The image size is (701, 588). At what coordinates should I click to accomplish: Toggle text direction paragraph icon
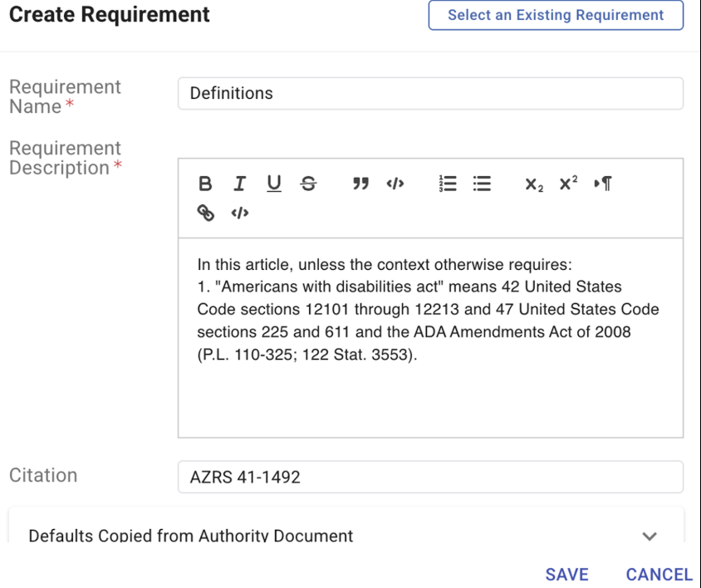point(603,184)
